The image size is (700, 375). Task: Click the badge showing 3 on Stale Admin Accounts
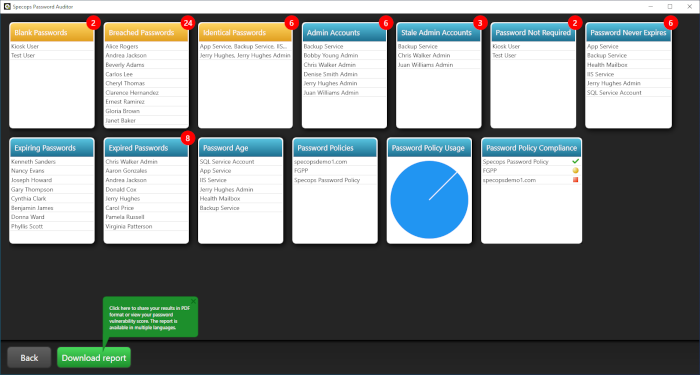[x=480, y=23]
